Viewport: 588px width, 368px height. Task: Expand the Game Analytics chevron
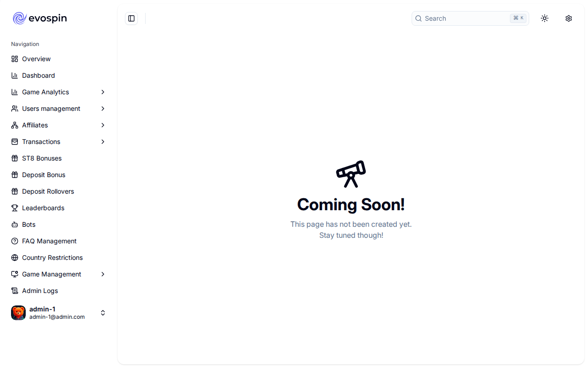click(x=103, y=92)
